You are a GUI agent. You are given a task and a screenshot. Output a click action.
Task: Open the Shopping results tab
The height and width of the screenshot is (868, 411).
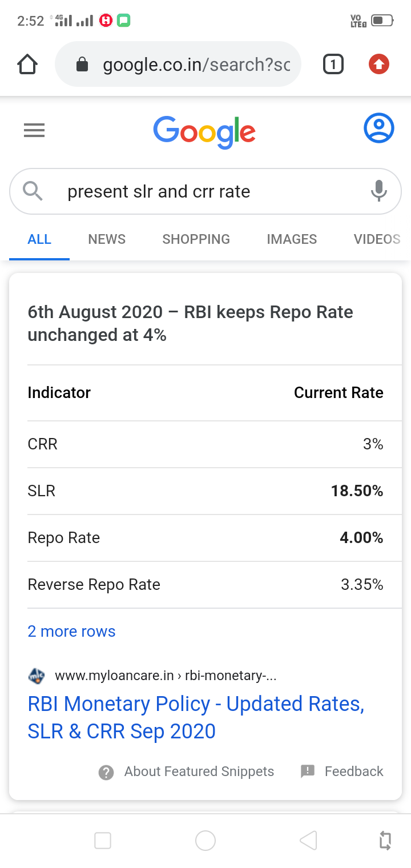196,239
